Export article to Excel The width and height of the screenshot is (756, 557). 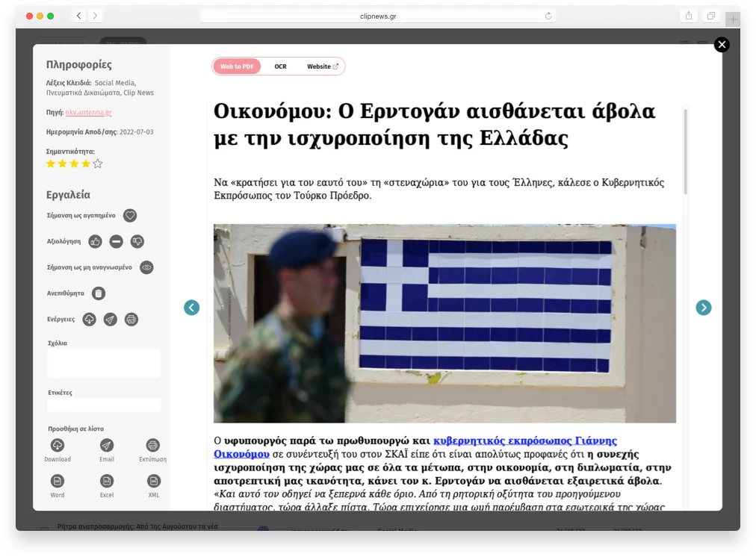pyautogui.click(x=107, y=481)
